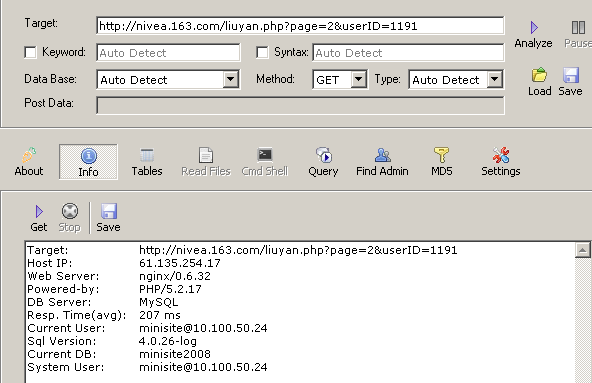The width and height of the screenshot is (592, 383).
Task: Open Find Admin section
Action: click(382, 162)
